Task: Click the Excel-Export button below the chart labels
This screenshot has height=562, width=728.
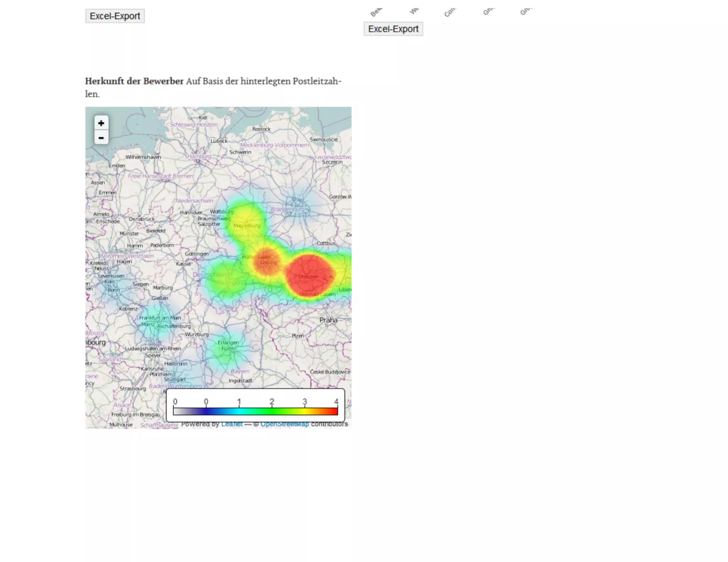Action: 393,29
